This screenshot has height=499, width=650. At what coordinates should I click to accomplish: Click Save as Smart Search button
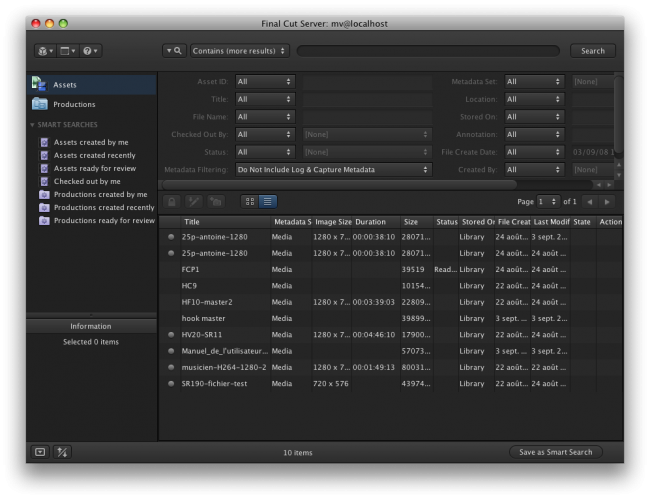[x=555, y=452]
